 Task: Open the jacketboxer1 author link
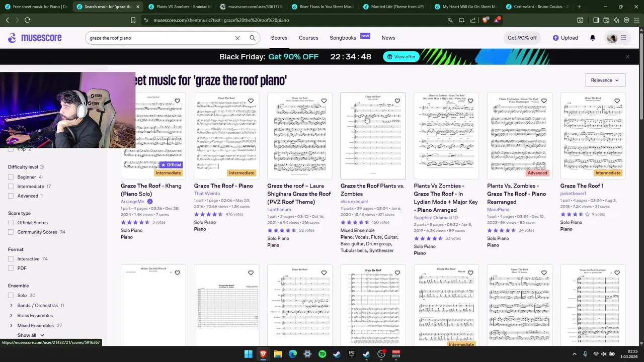tap(573, 194)
